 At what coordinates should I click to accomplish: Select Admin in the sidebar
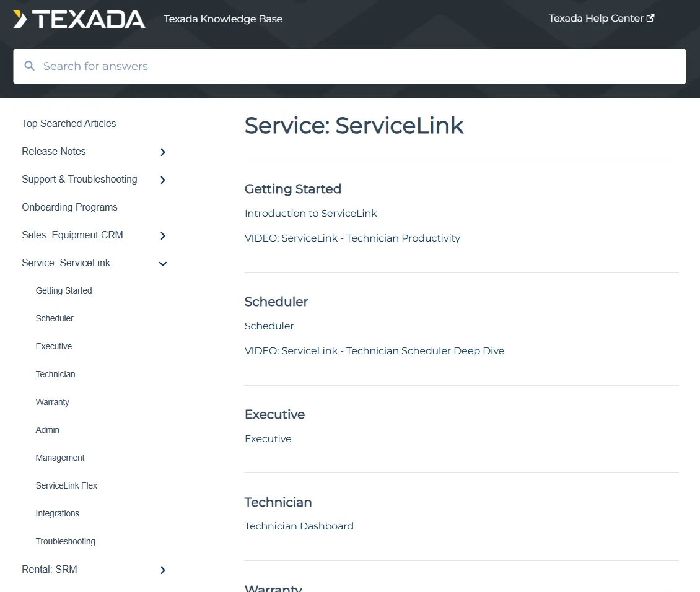pos(47,430)
